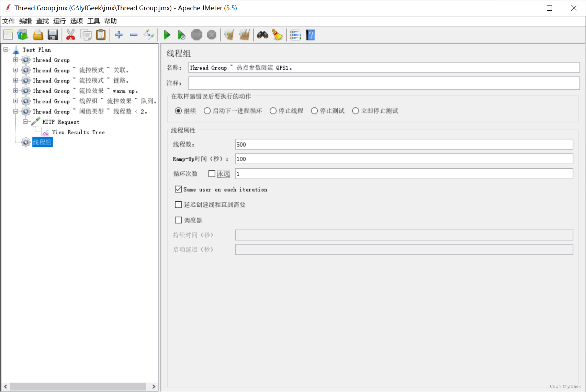Viewport: 586px width, 392px height.
Task: Click the 线程数 field showing 500
Action: 404,144
